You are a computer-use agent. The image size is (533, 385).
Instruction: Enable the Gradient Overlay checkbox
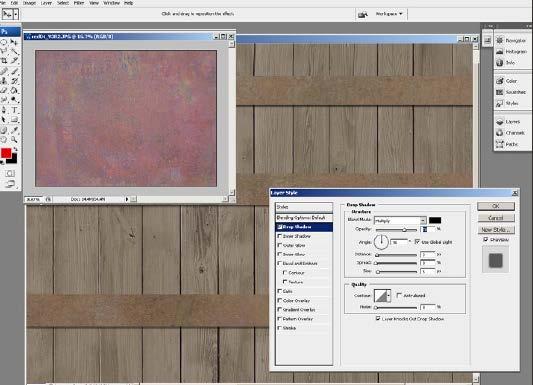(279, 309)
